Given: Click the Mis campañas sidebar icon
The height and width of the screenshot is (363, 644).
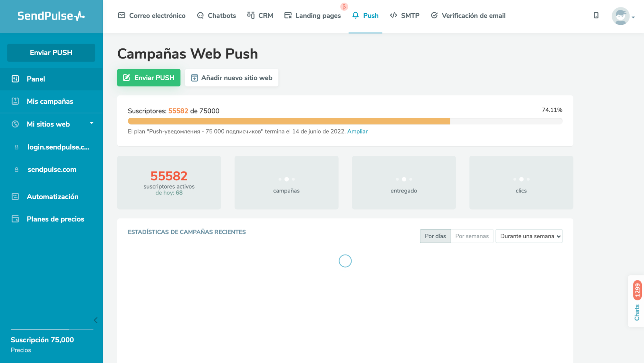Looking at the screenshot, I should (x=15, y=101).
